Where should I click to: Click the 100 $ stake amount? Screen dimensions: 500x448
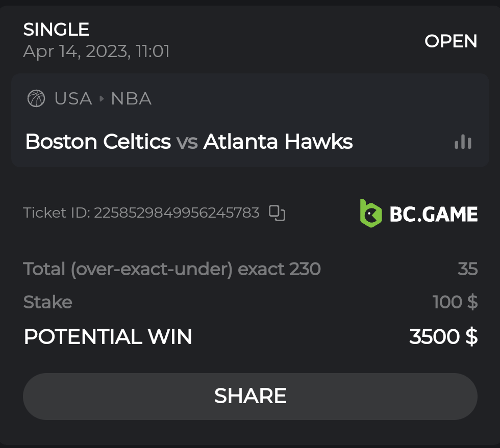(455, 302)
